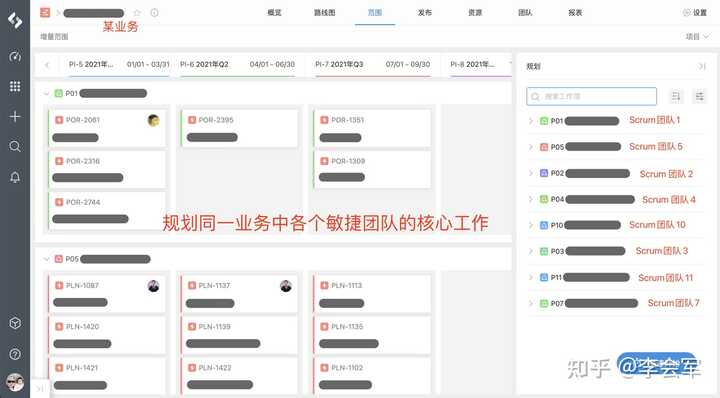The height and width of the screenshot is (398, 720).
Task: Show earlier iterations with the left arrow
Action: (47, 65)
